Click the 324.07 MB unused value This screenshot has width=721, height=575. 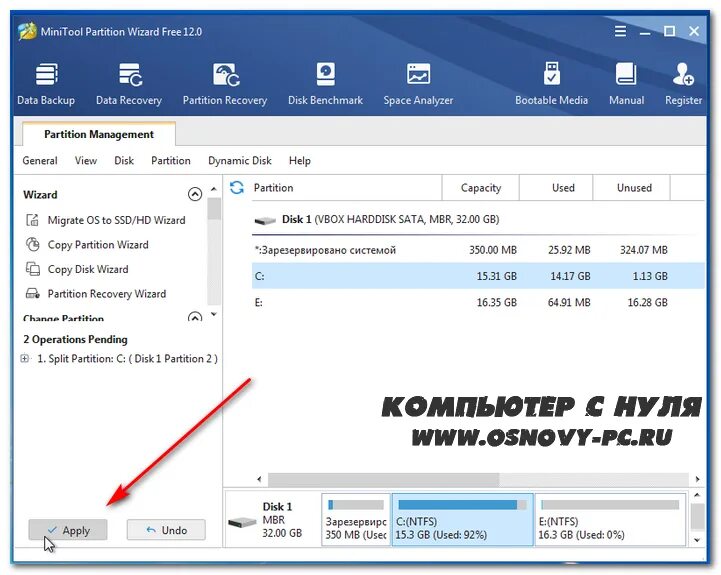click(x=643, y=250)
